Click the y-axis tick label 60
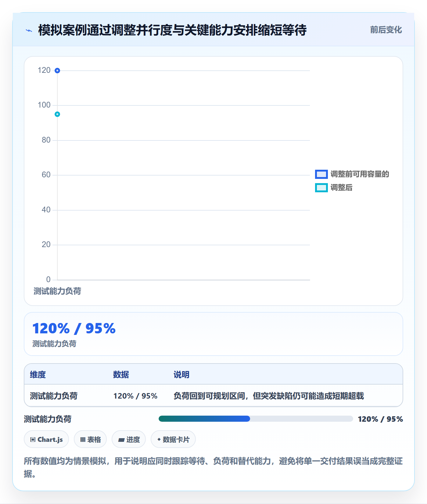The height and width of the screenshot is (504, 427). (x=46, y=175)
